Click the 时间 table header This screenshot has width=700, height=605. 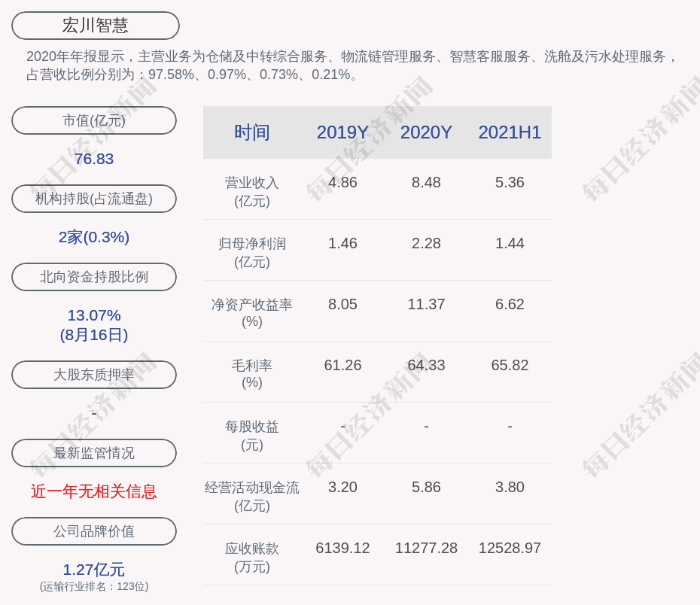tap(252, 132)
